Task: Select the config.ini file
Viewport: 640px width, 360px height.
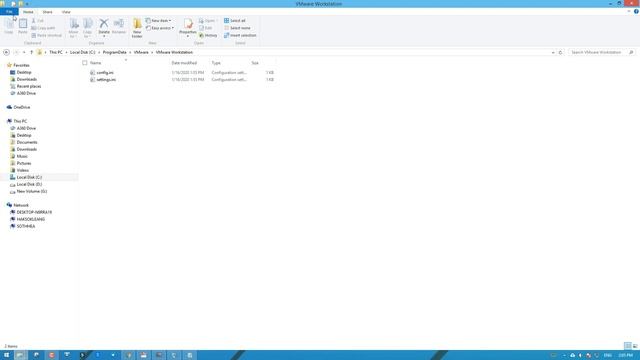Action: coord(105,73)
